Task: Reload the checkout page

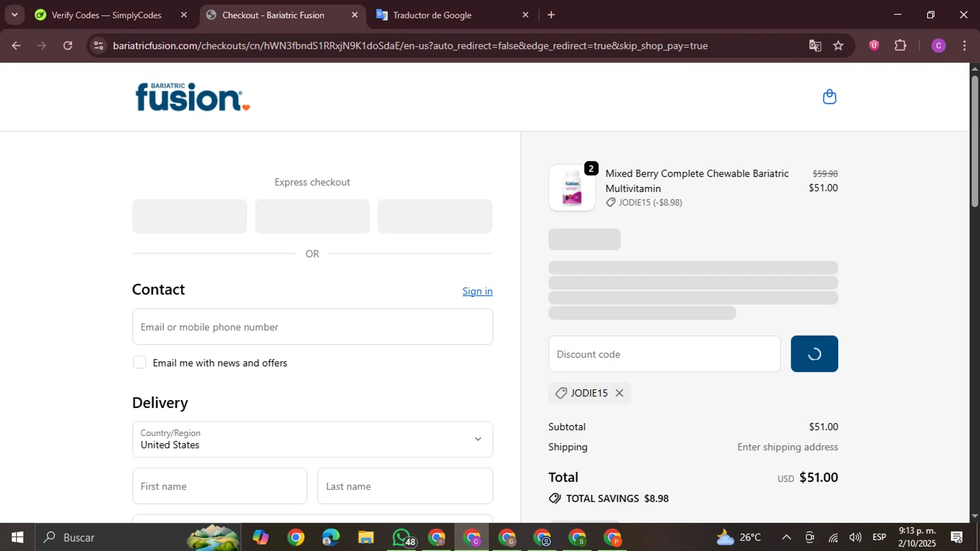Action: click(68, 46)
